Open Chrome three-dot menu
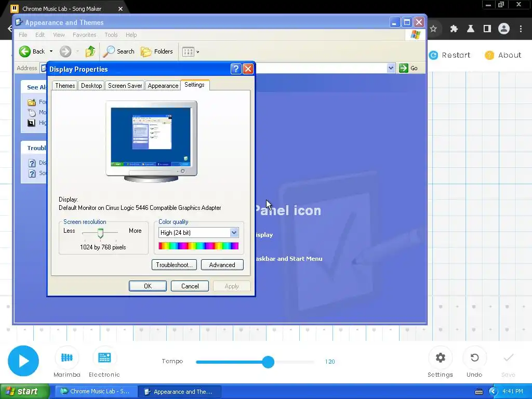The width and height of the screenshot is (532, 399). tap(521, 29)
